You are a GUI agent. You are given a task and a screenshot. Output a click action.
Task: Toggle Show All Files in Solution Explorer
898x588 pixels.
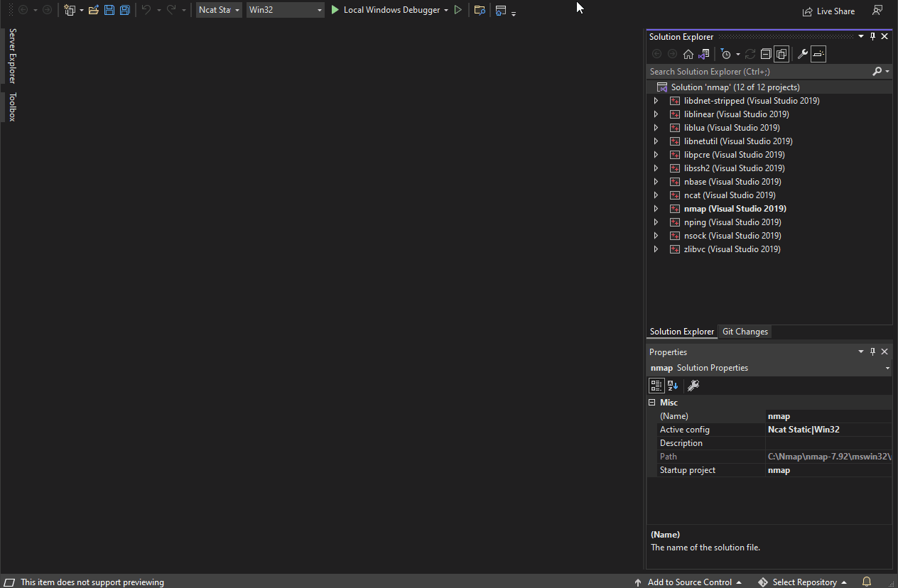781,54
